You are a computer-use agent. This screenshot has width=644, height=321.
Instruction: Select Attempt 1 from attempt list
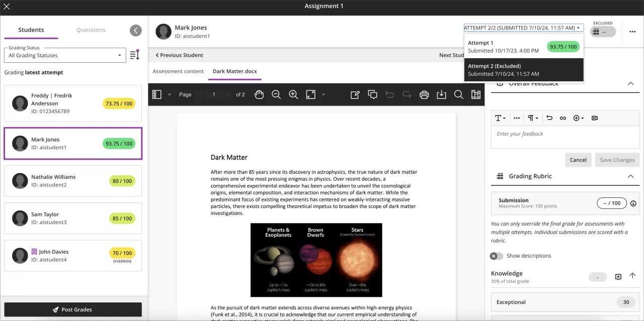[523, 47]
